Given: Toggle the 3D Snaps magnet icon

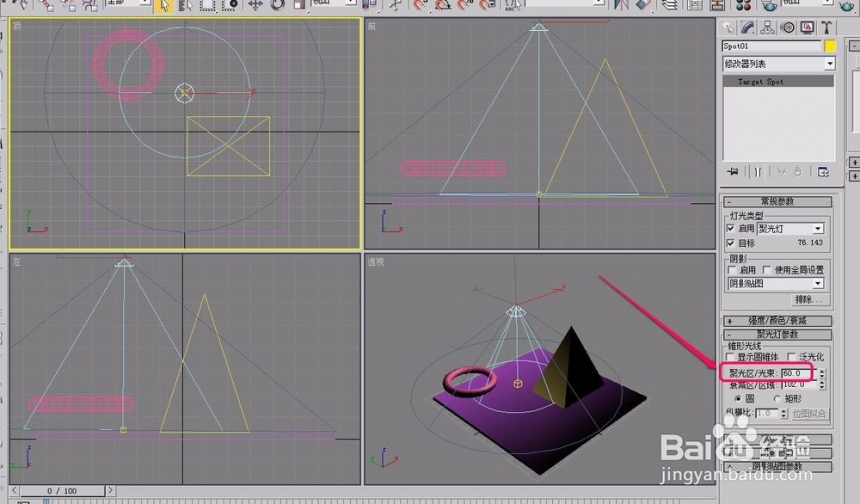Looking at the screenshot, I should click(x=420, y=5).
